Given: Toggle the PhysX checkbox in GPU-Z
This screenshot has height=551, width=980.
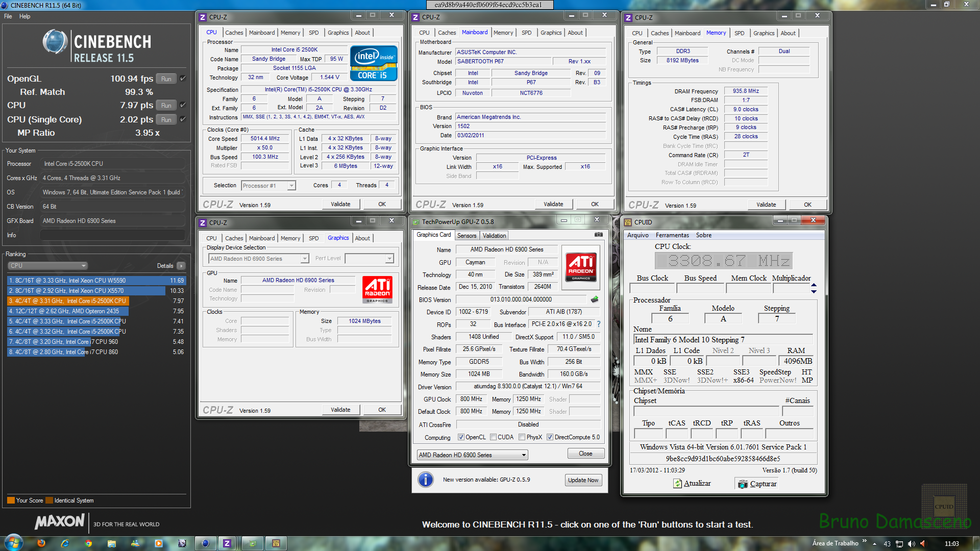Looking at the screenshot, I should (522, 437).
